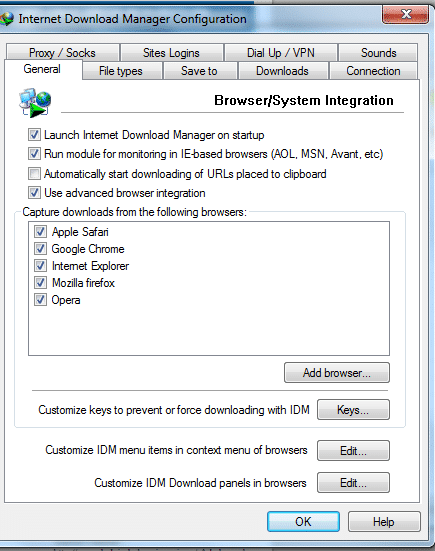Toggle monitoring module for IE-based browsers
435x551 pixels.
tap(34, 154)
